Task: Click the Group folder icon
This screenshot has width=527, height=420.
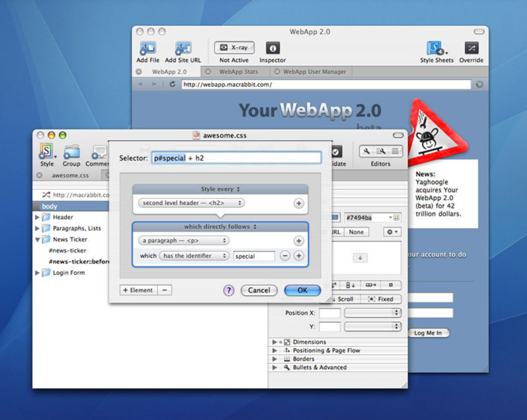Action: pos(71,152)
